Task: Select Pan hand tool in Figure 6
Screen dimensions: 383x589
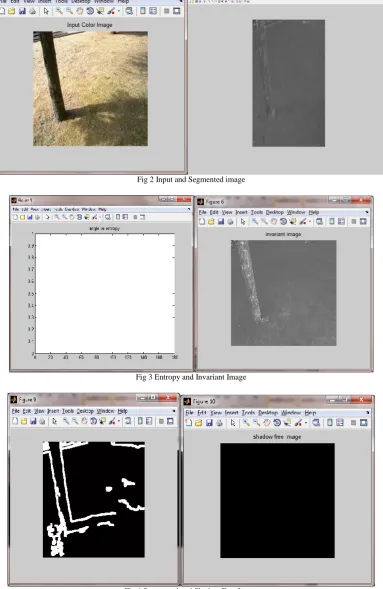Action: [274, 222]
